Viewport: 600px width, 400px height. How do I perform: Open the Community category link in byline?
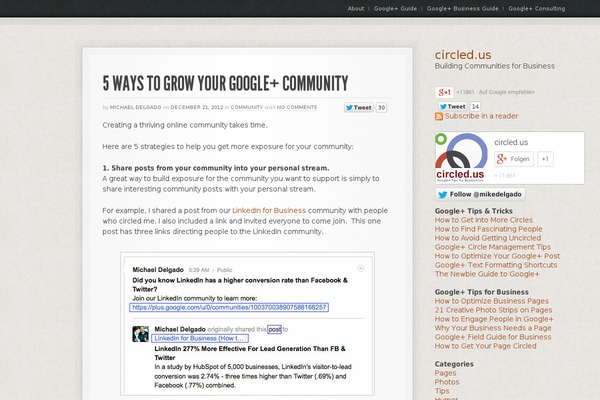pos(247,107)
